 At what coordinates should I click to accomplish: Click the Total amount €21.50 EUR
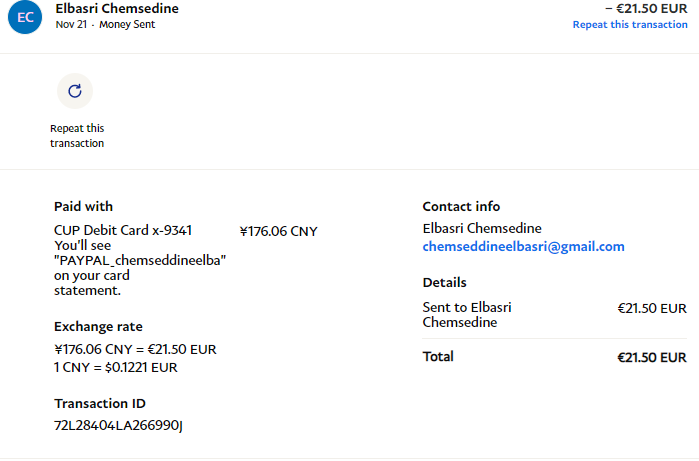pyautogui.click(x=651, y=357)
